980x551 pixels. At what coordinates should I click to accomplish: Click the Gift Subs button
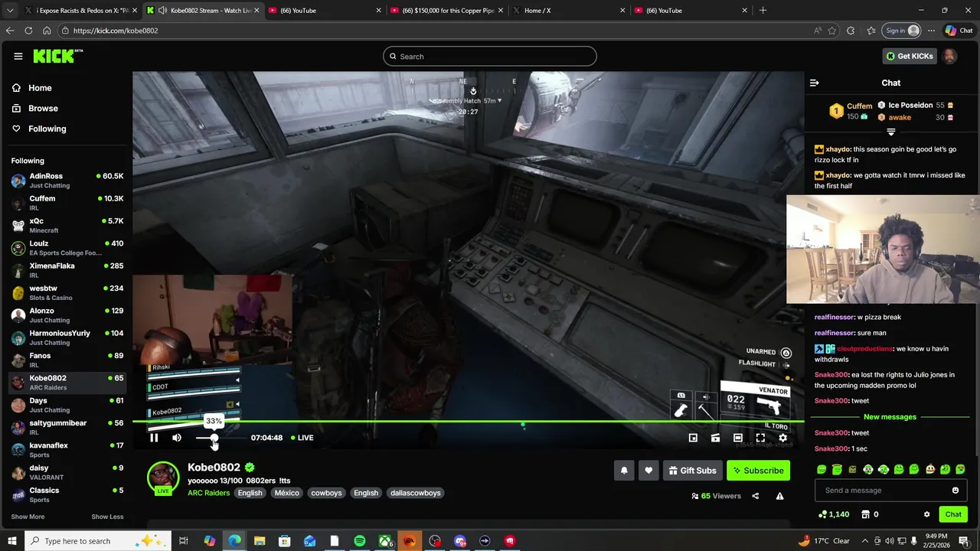click(692, 471)
